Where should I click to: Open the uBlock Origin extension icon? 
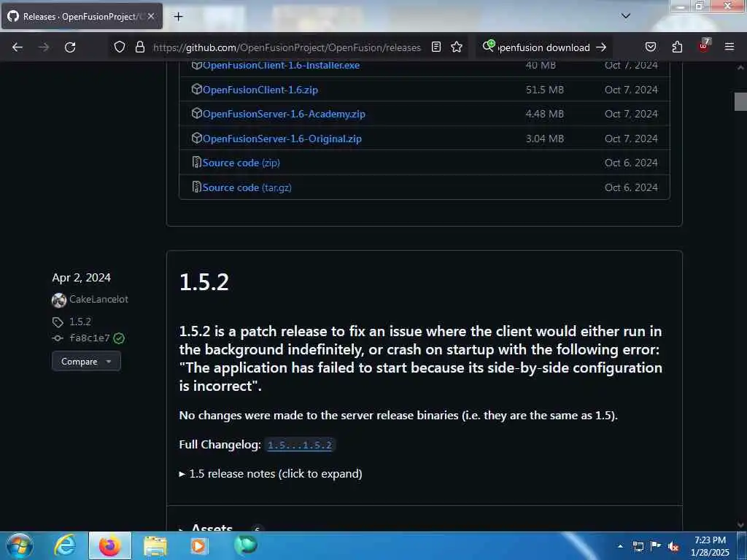[x=704, y=46]
